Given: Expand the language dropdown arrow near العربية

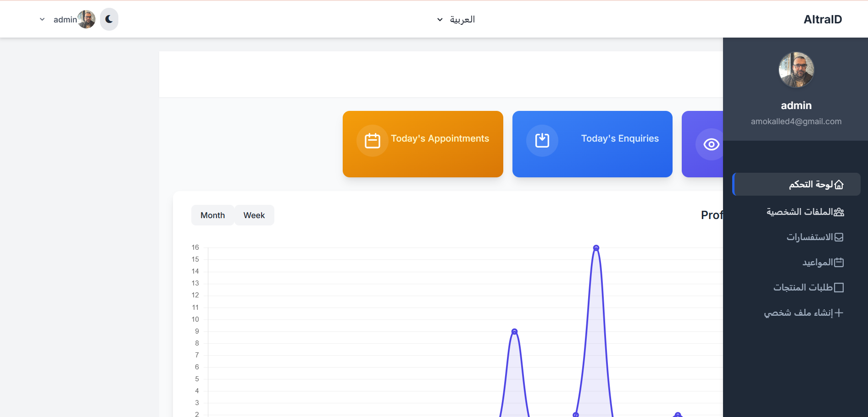Looking at the screenshot, I should coord(440,19).
